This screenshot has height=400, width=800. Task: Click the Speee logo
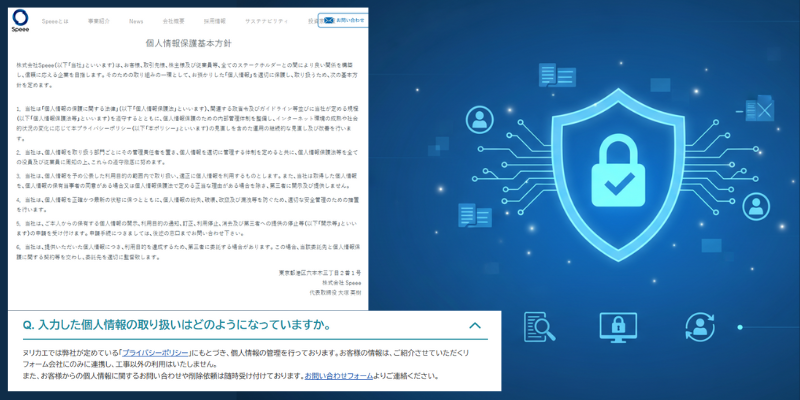tap(20, 20)
